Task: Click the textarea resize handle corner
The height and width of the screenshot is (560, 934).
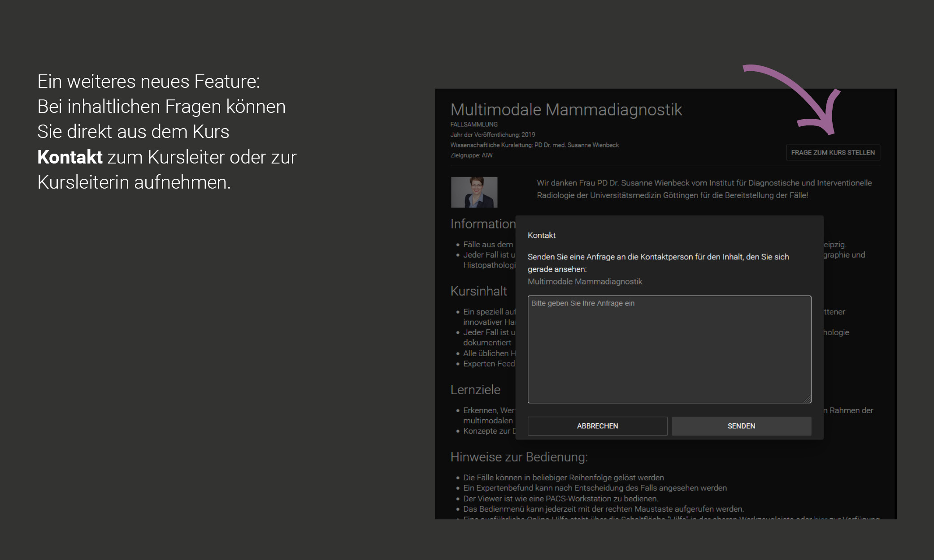Action: (x=808, y=400)
